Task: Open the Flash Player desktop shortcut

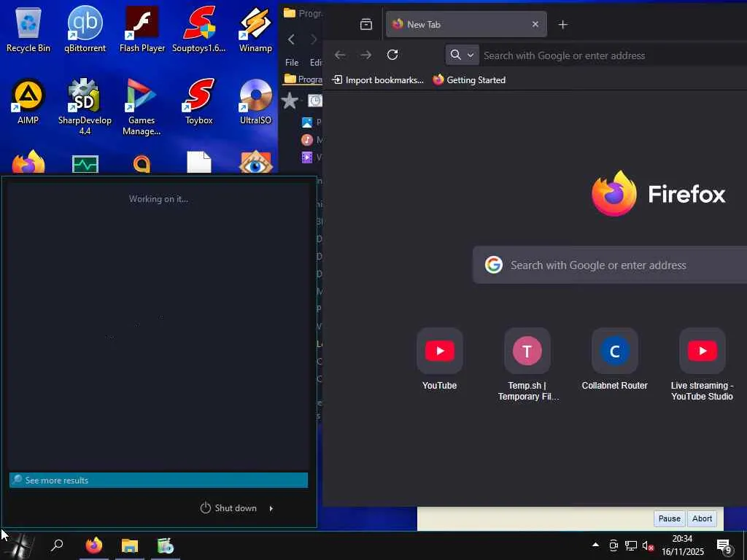Action: pos(142,28)
